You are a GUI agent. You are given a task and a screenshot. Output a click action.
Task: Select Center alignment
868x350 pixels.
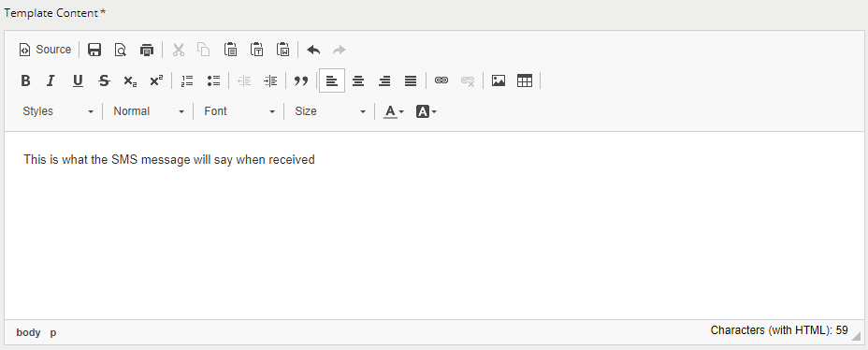click(x=358, y=80)
